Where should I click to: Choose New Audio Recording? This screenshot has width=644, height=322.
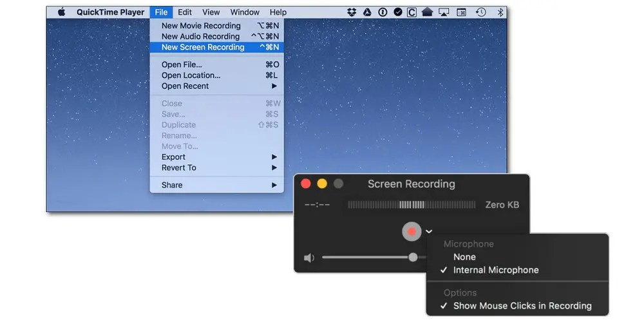click(217, 37)
